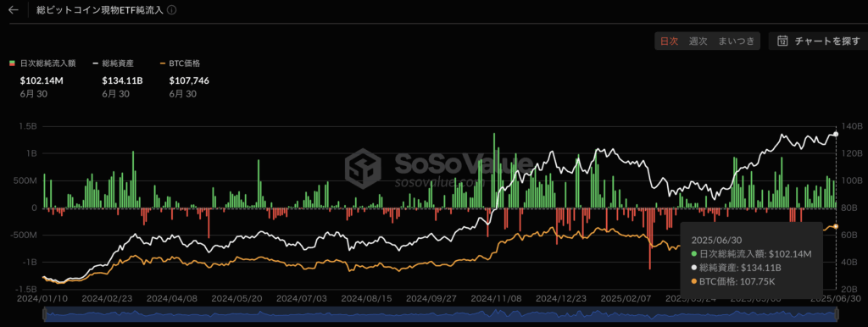Toggle the 日次総純流入額 legend series

[42, 64]
